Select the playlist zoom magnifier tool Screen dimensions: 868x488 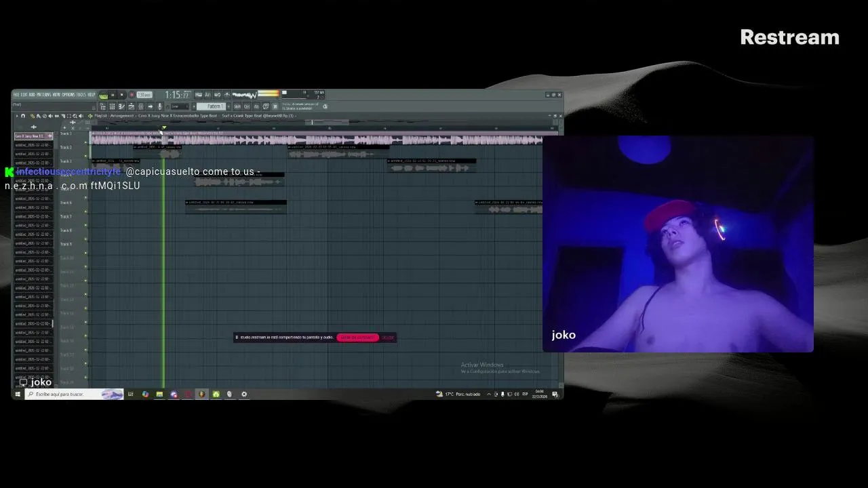tap(75, 116)
